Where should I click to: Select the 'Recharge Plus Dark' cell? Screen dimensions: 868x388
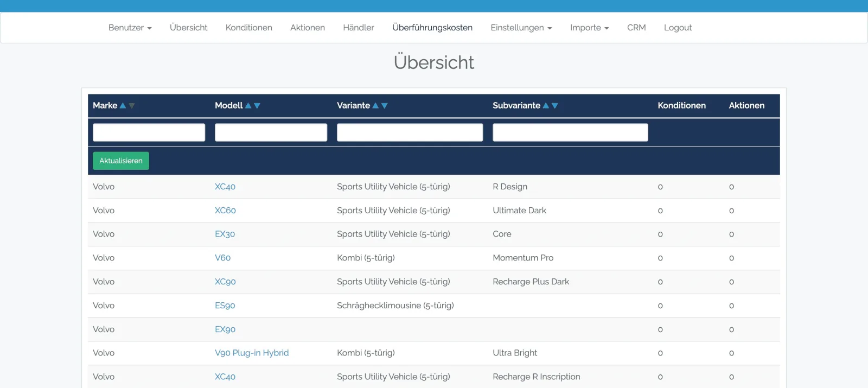(x=531, y=282)
